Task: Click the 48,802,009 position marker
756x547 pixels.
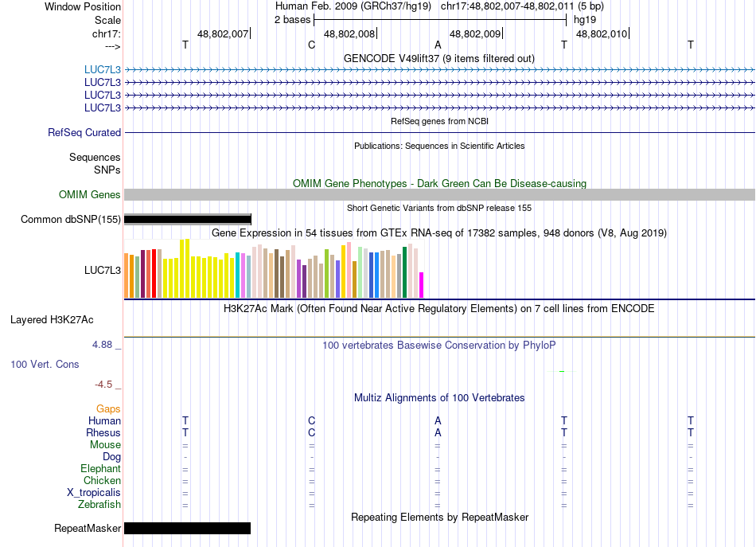Action: pos(475,33)
